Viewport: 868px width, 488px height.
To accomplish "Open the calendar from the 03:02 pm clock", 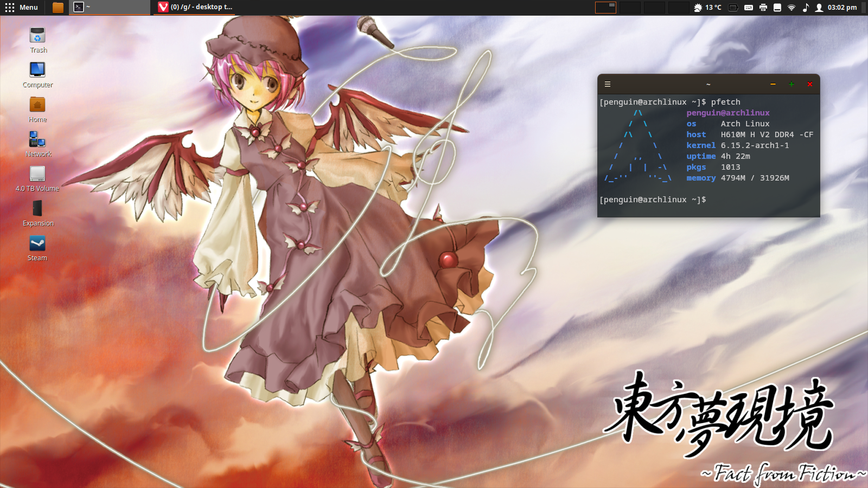I will click(842, 7).
